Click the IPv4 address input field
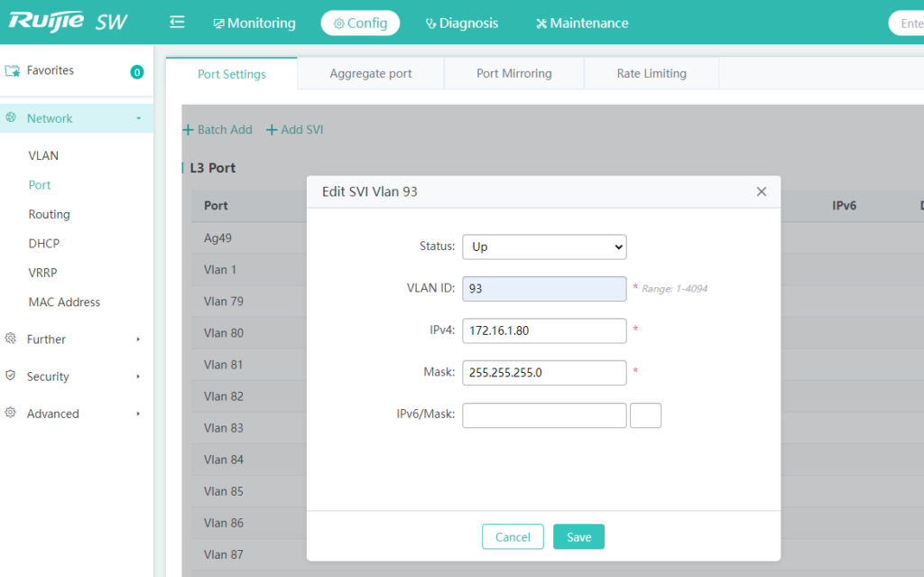Viewport: 924px width, 577px height. click(544, 330)
